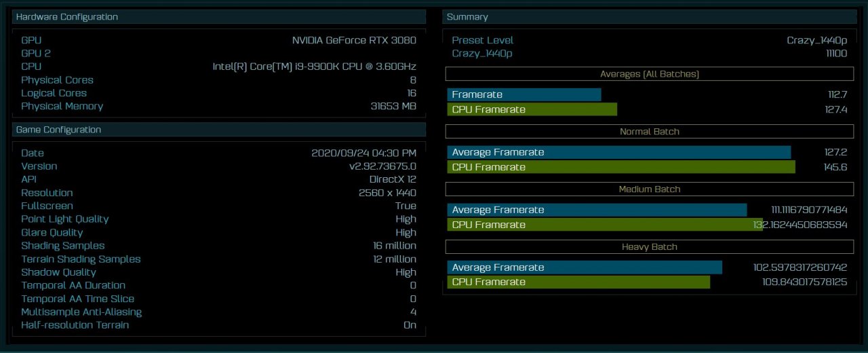Click the Normal Batch Average Framerate bar

(x=619, y=153)
